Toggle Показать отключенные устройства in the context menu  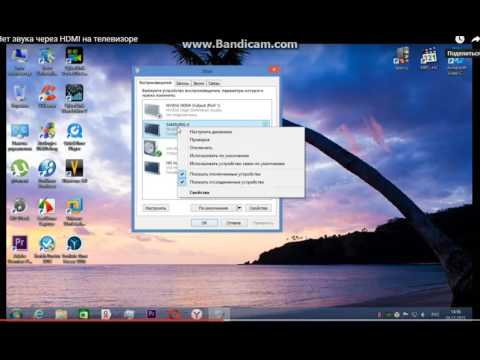225,174
